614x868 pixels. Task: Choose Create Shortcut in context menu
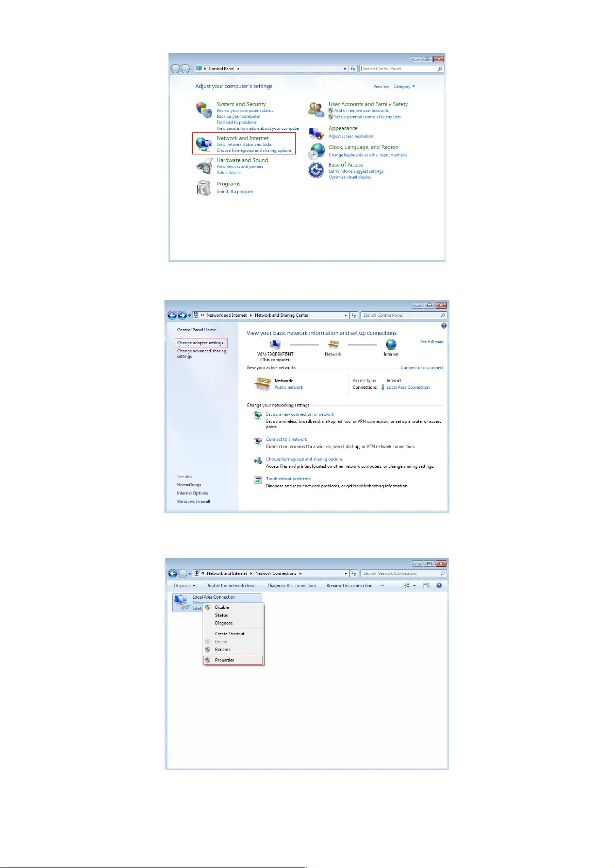234,634
